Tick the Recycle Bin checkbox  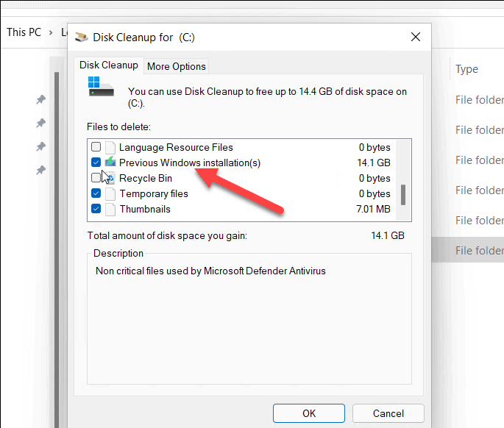point(96,178)
